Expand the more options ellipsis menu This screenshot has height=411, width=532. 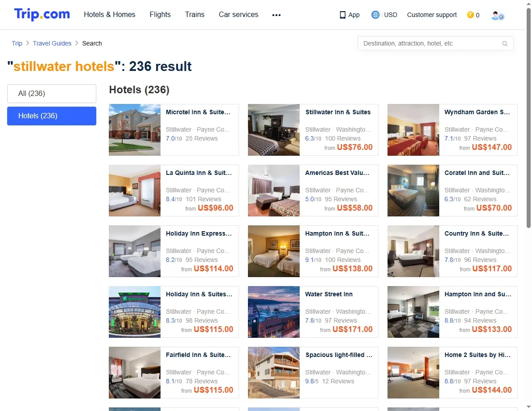point(276,15)
